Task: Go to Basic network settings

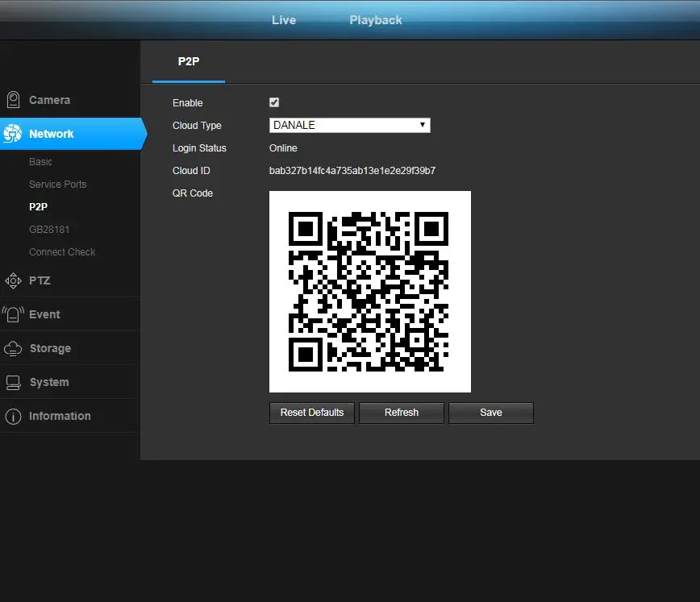Action: coord(40,161)
